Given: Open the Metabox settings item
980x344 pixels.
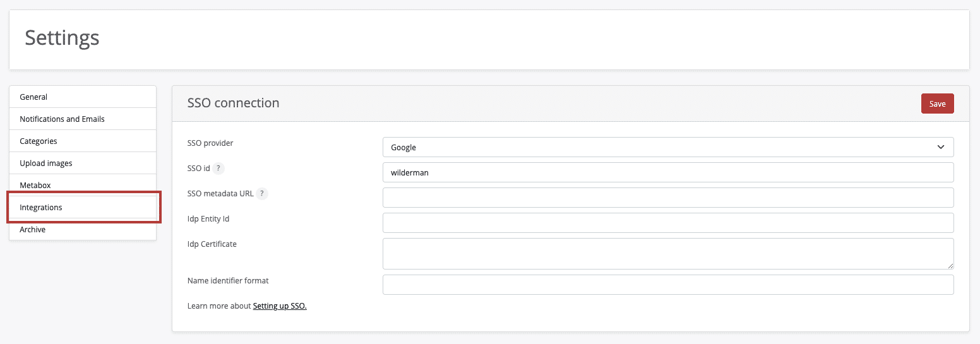Looking at the screenshot, I should (83, 185).
